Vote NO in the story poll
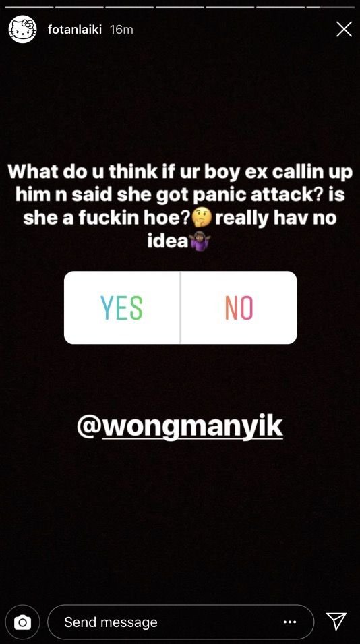This screenshot has height=644, width=360. pos(239,308)
